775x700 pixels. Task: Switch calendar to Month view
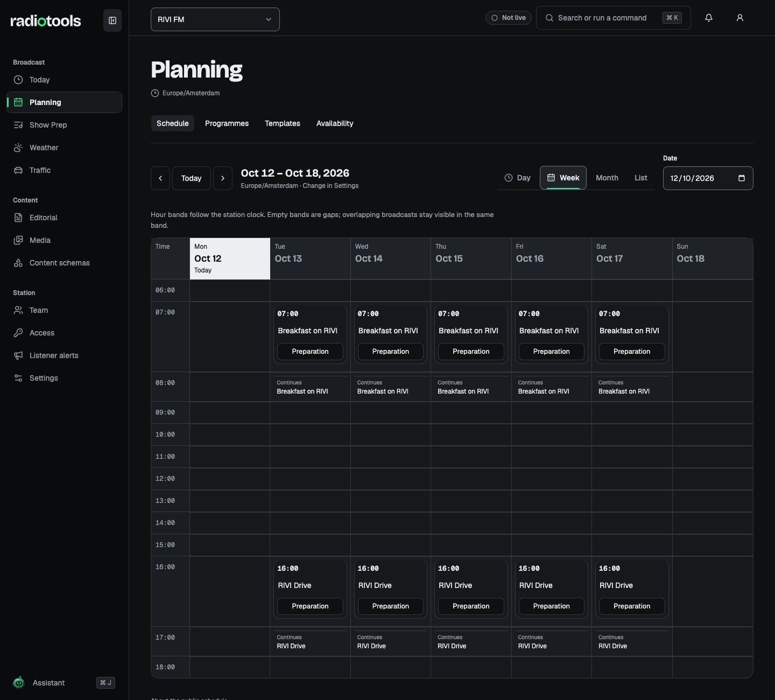607,178
